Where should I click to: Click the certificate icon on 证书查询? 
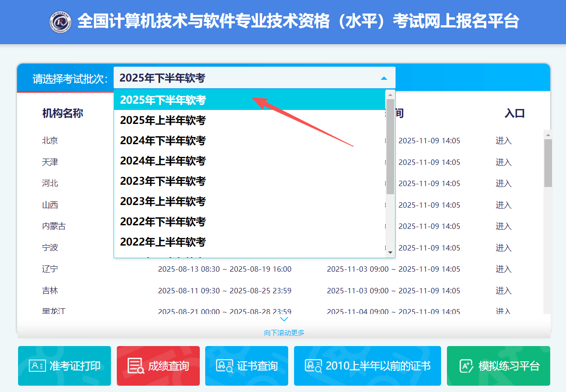point(224,366)
